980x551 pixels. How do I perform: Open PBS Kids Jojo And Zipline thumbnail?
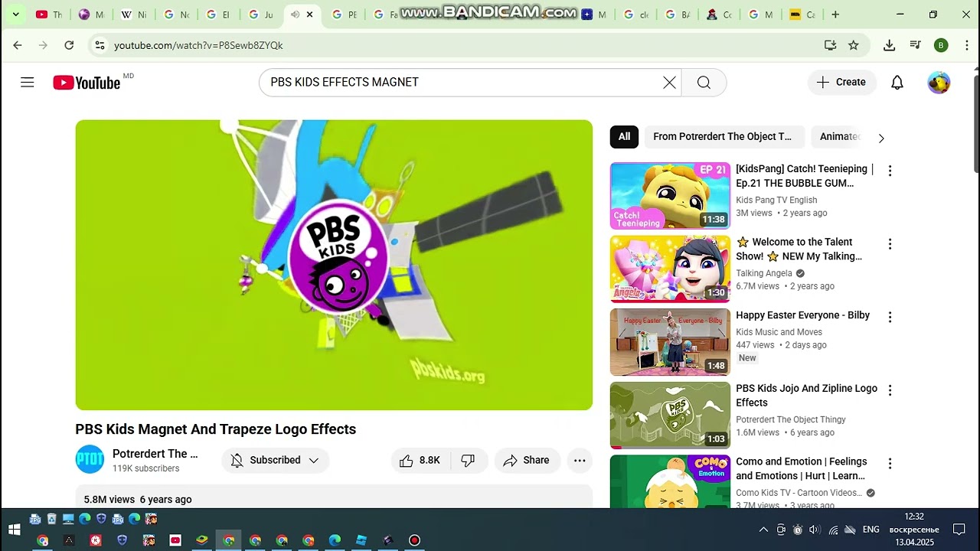coord(670,415)
